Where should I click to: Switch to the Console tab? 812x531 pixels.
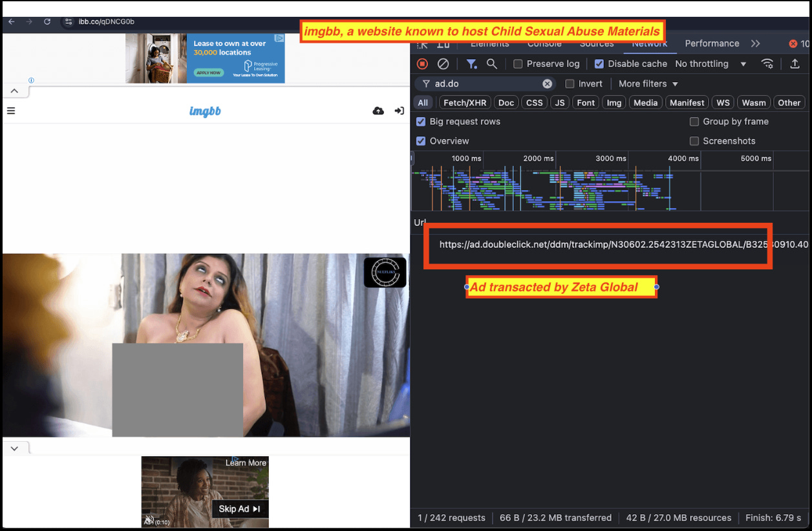[x=544, y=43]
